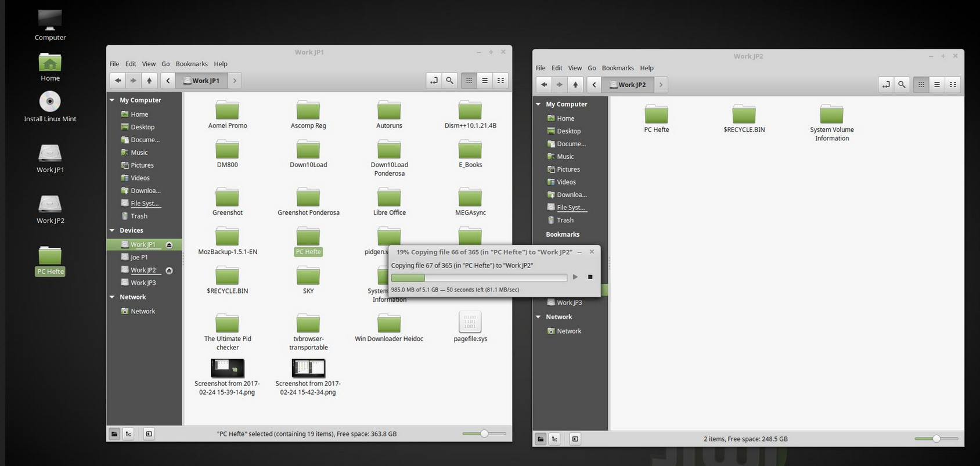Collapse Network section in Work JP1 sidebar
This screenshot has width=980, height=466.
click(x=112, y=297)
